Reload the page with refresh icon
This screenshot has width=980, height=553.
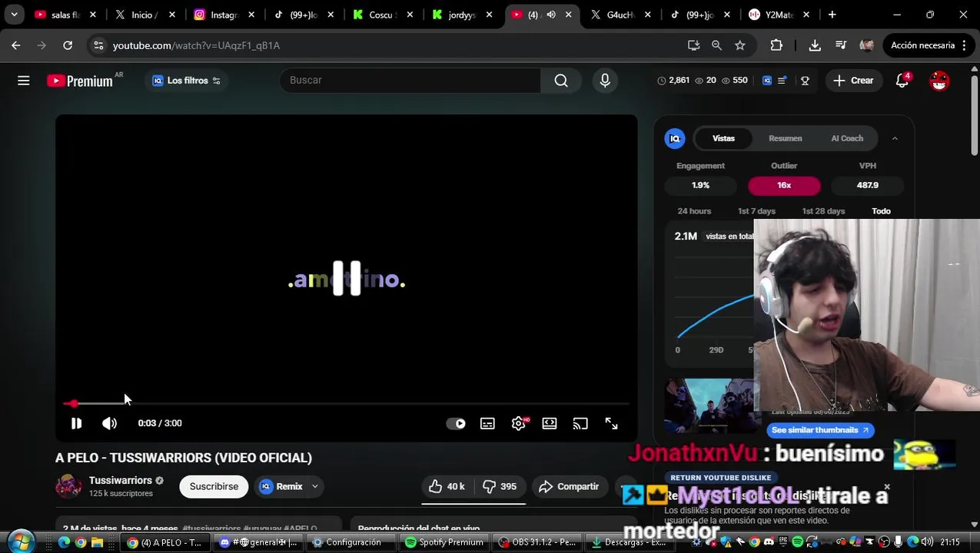(68, 45)
